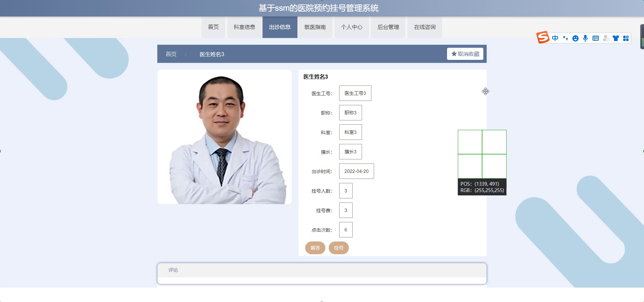Open 在线咨询 navigation tab

(425, 27)
